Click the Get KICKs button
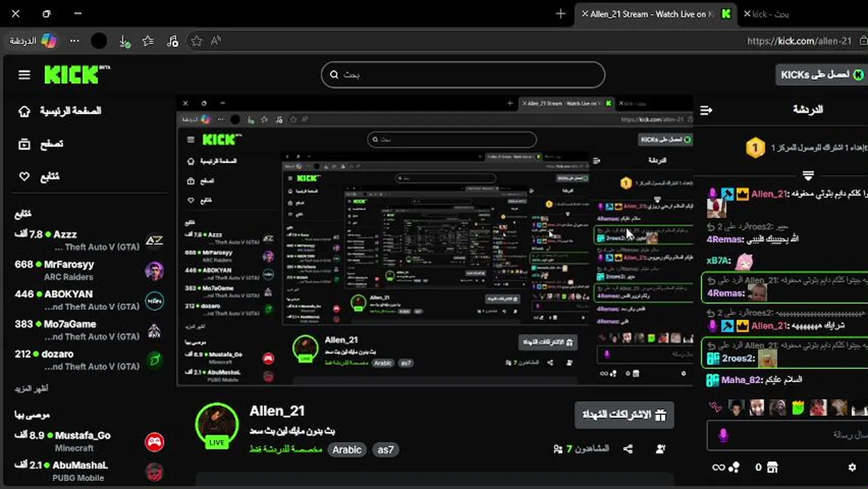 tap(822, 75)
